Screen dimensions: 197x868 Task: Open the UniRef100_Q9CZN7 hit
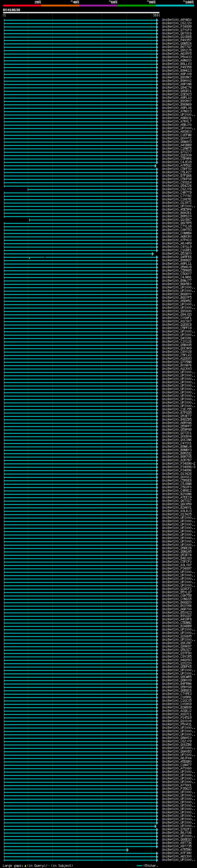pyautogui.click(x=176, y=643)
